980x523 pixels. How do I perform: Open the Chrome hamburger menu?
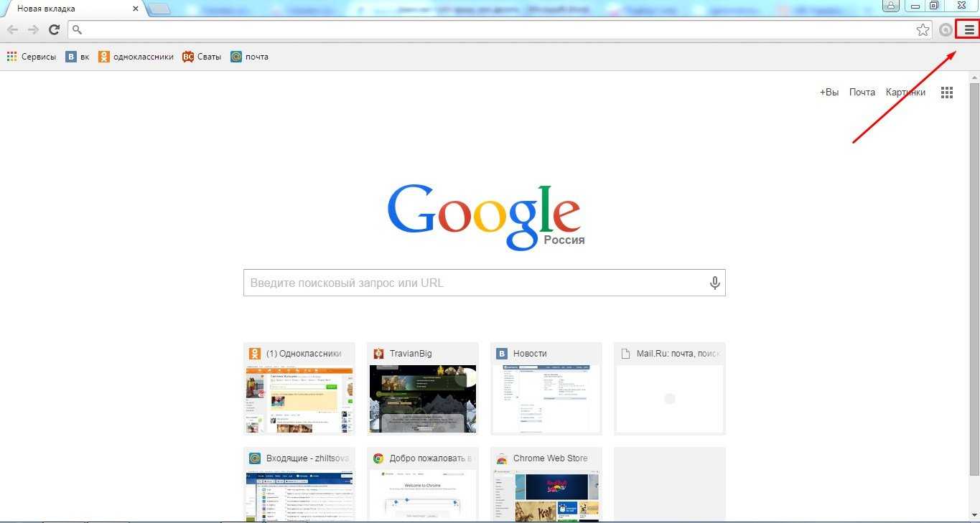tap(969, 29)
